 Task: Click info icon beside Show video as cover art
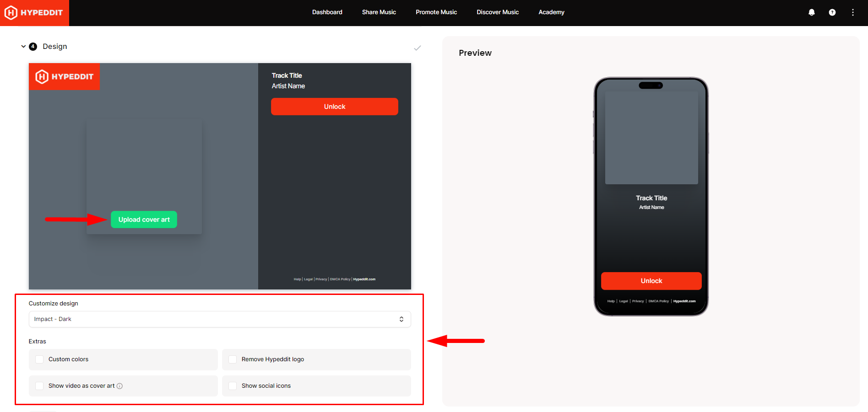coord(120,386)
